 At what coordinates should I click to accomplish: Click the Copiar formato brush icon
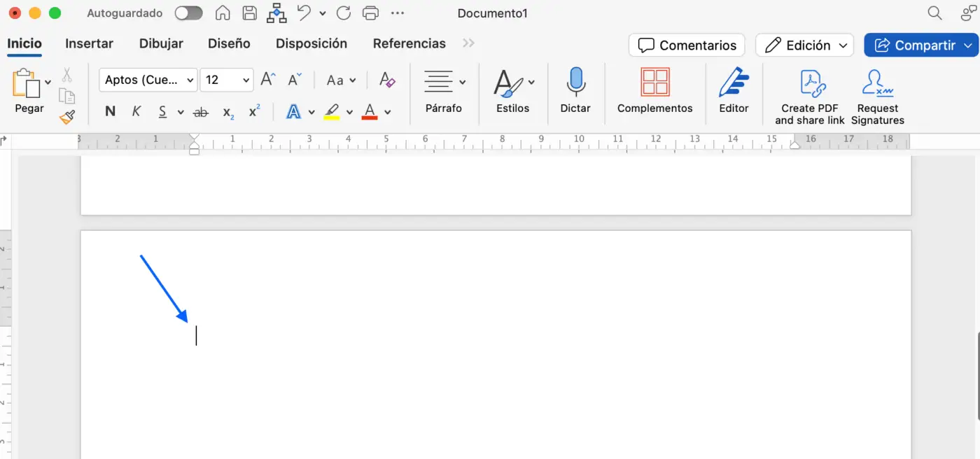[x=67, y=117]
